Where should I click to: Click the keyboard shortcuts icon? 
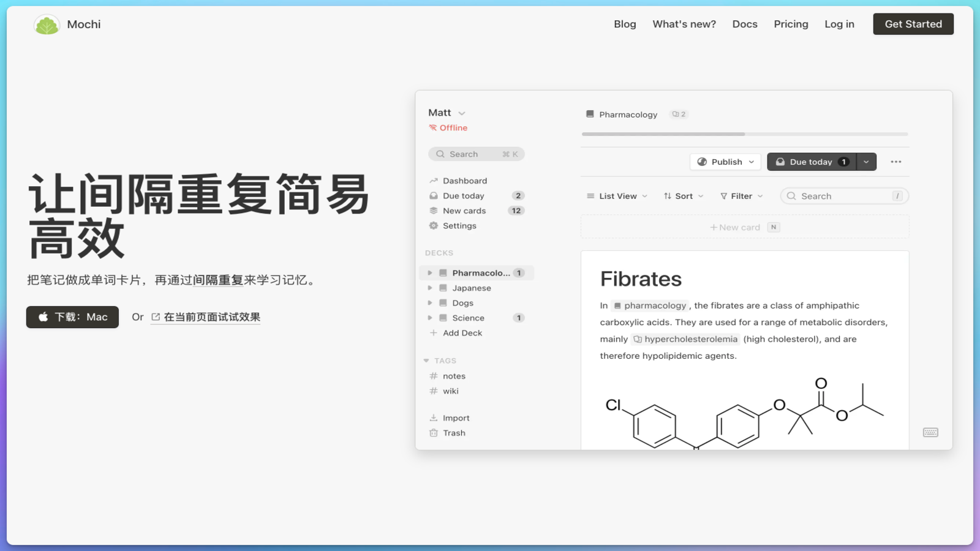930,432
